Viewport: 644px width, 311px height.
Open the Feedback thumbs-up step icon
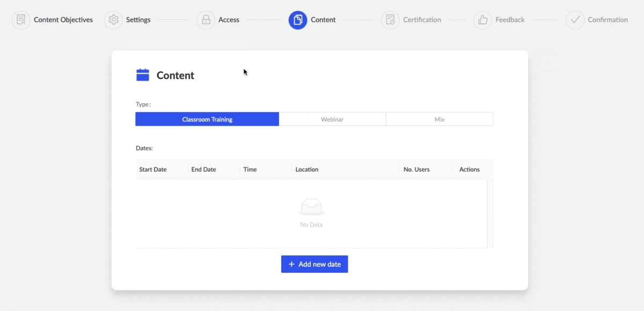point(482,19)
